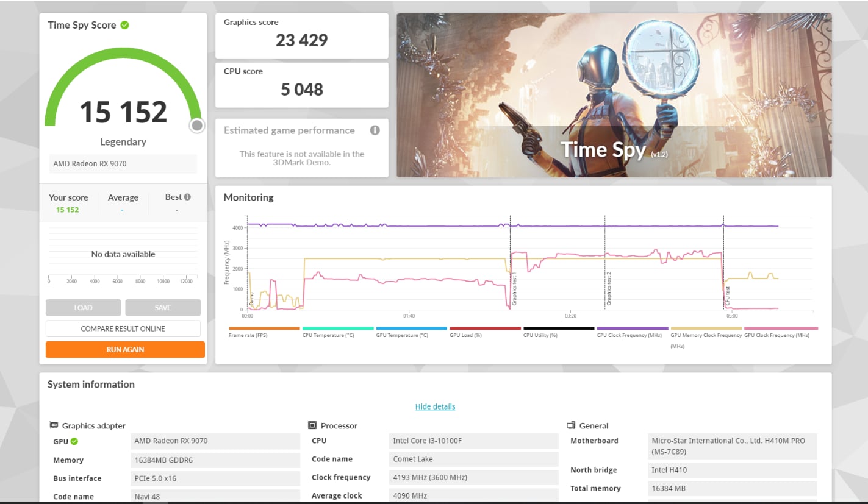Screen dimensions: 868x504
Task: Click the General section monitor icon
Action: pyautogui.click(x=572, y=425)
